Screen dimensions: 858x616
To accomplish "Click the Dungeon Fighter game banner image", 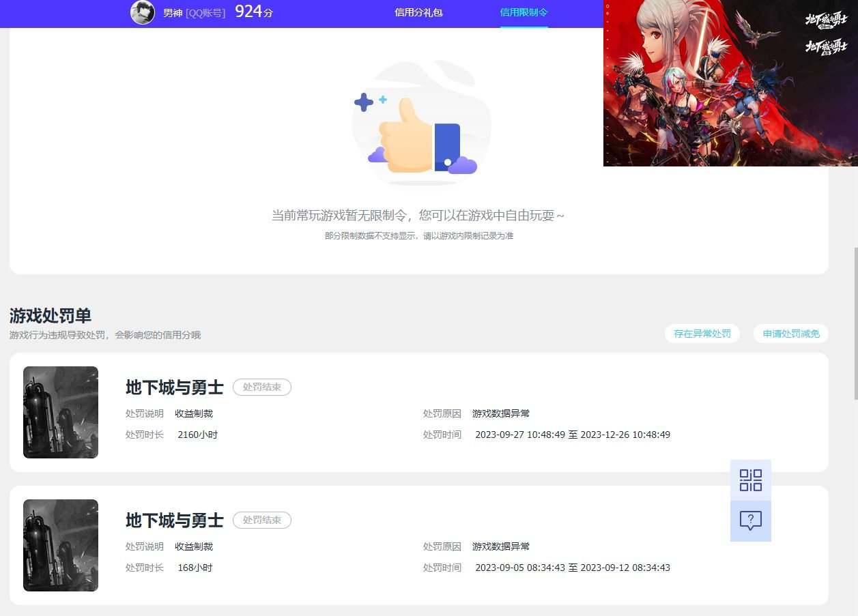I will (730, 83).
